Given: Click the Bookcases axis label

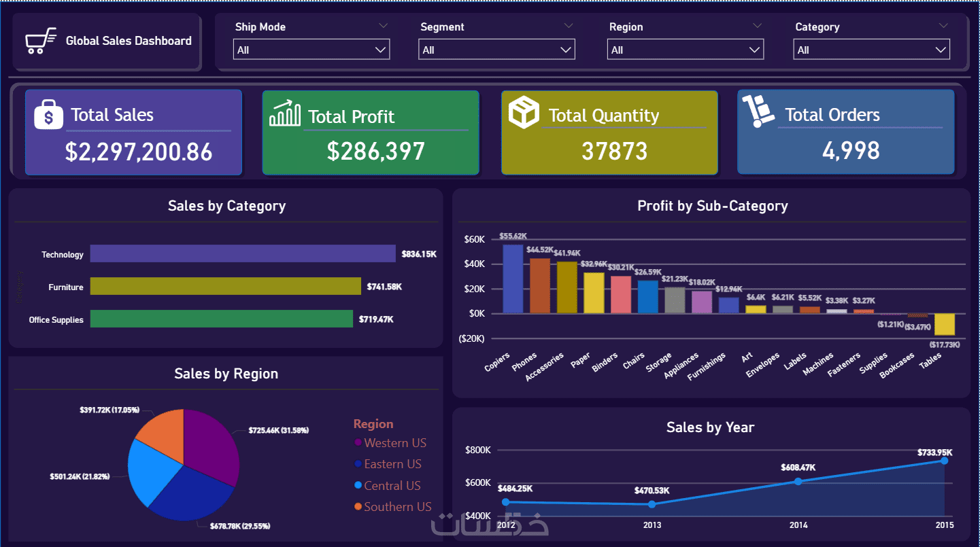Looking at the screenshot, I should click(x=898, y=365).
